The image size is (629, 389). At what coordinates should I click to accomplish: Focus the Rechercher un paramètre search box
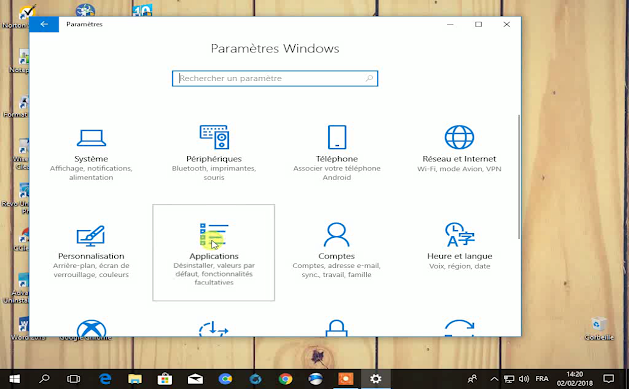point(275,79)
